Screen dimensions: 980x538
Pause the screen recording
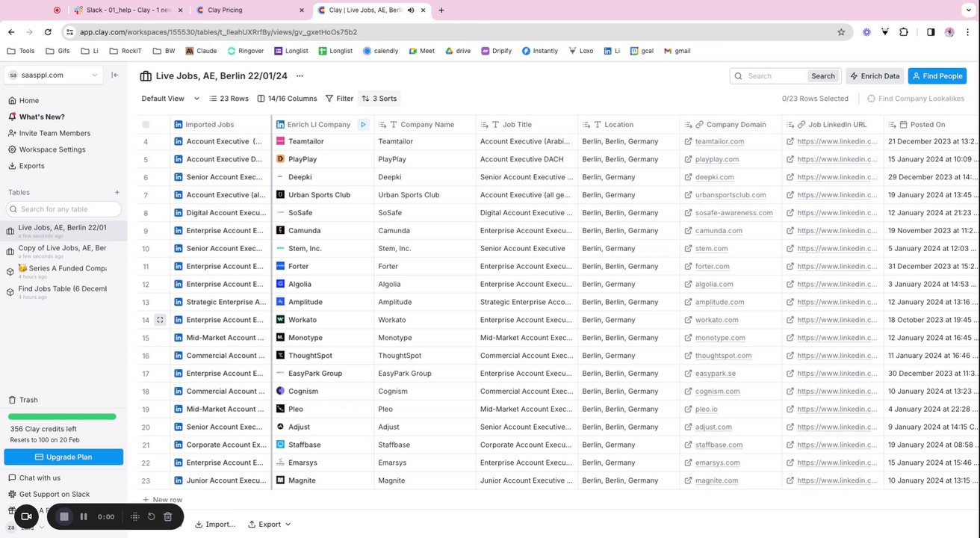[x=84, y=516]
